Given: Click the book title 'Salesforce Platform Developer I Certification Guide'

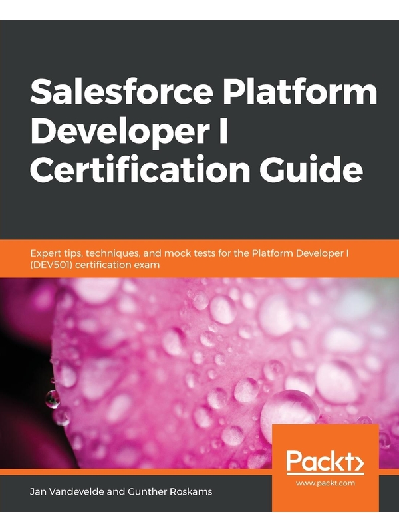Looking at the screenshot, I should [203, 131].
